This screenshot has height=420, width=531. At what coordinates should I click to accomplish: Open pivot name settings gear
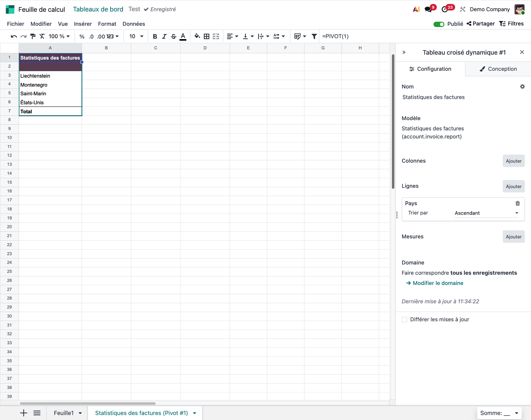pyautogui.click(x=522, y=87)
